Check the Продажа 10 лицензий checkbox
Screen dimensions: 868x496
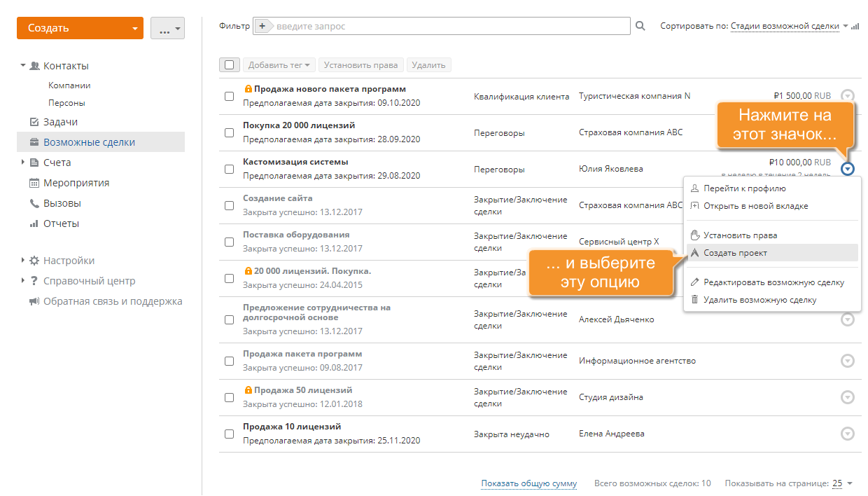click(x=229, y=434)
